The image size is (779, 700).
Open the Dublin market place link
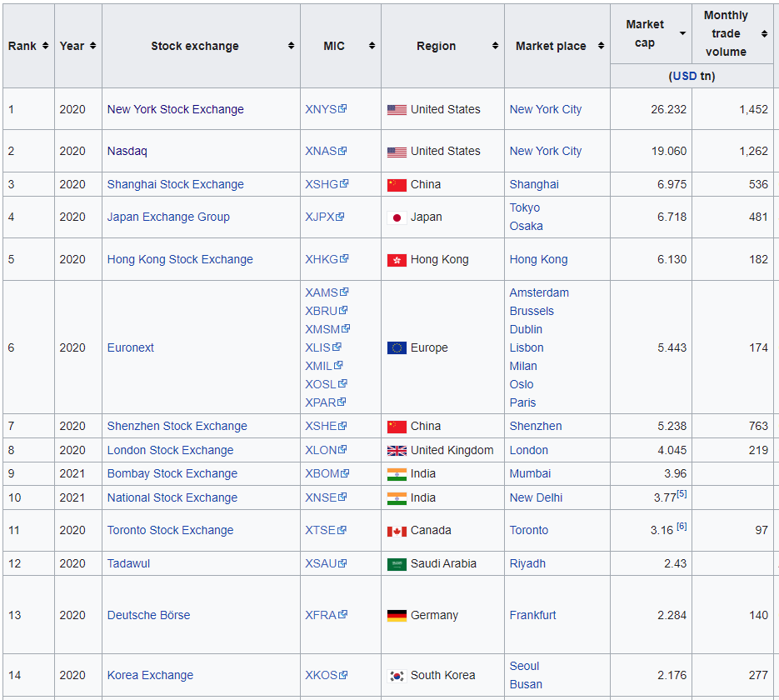click(526, 329)
